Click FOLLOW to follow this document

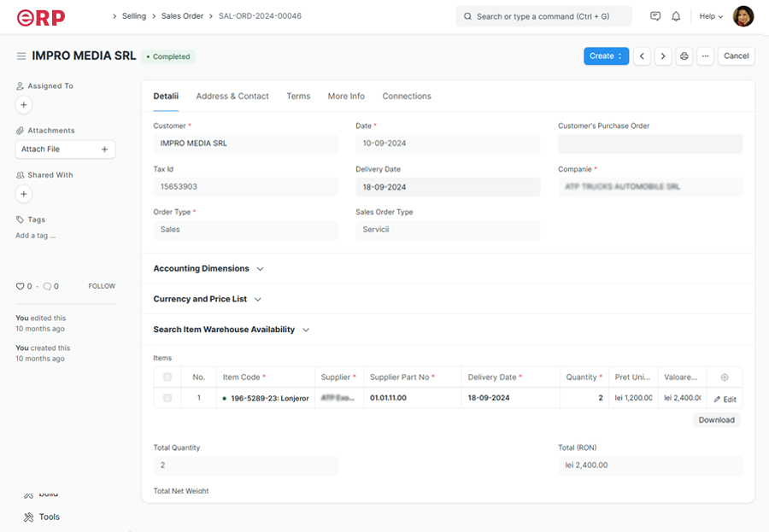(x=102, y=287)
